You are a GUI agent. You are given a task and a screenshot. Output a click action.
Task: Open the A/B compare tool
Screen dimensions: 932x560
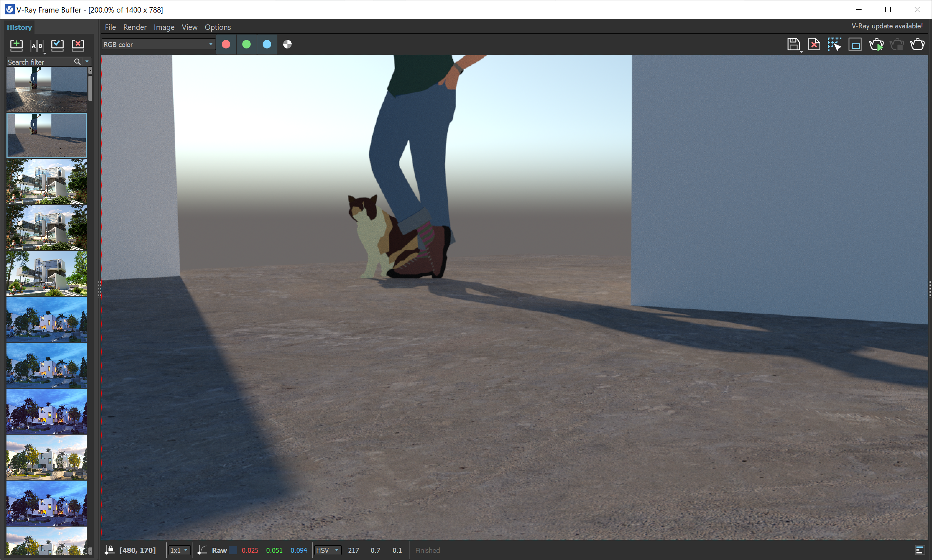click(37, 46)
